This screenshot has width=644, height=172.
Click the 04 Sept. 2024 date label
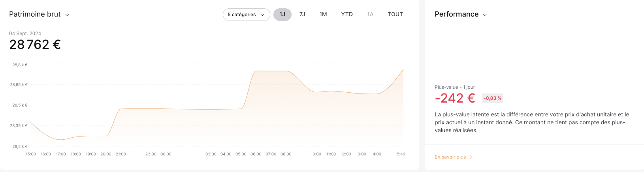[25, 34]
